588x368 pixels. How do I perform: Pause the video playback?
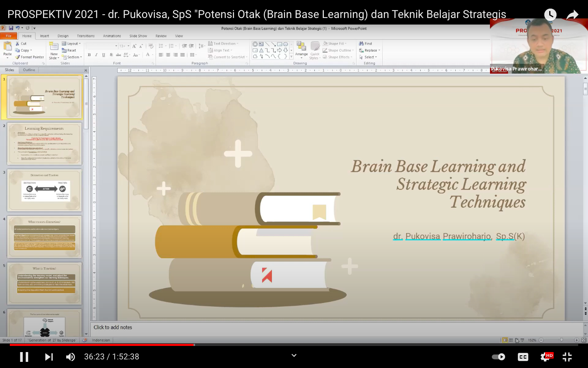[x=24, y=357]
